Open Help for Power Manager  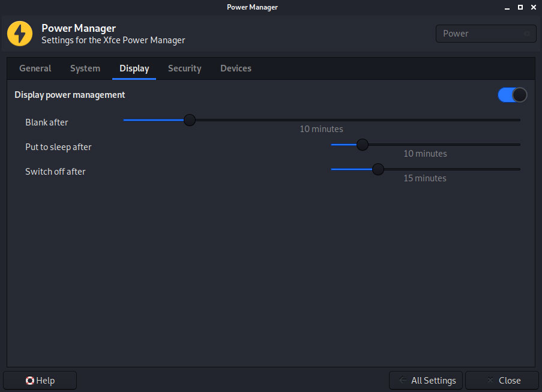[x=40, y=380]
